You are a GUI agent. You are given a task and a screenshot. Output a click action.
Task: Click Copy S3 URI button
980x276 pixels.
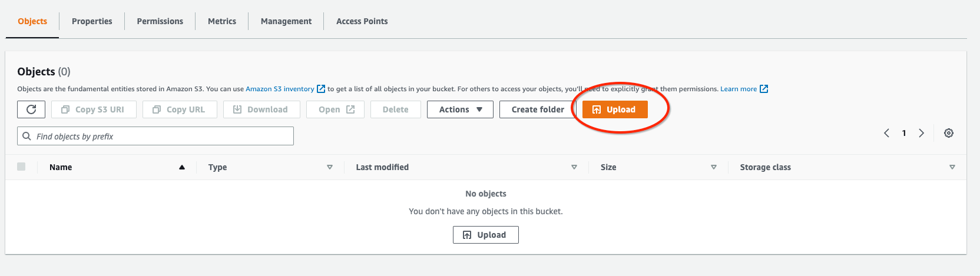click(x=94, y=109)
